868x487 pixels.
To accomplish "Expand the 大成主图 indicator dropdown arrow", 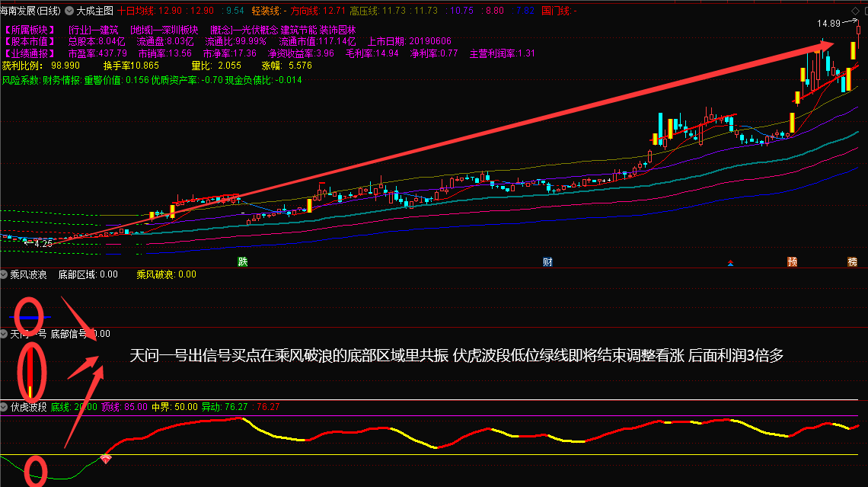I will coord(70,11).
